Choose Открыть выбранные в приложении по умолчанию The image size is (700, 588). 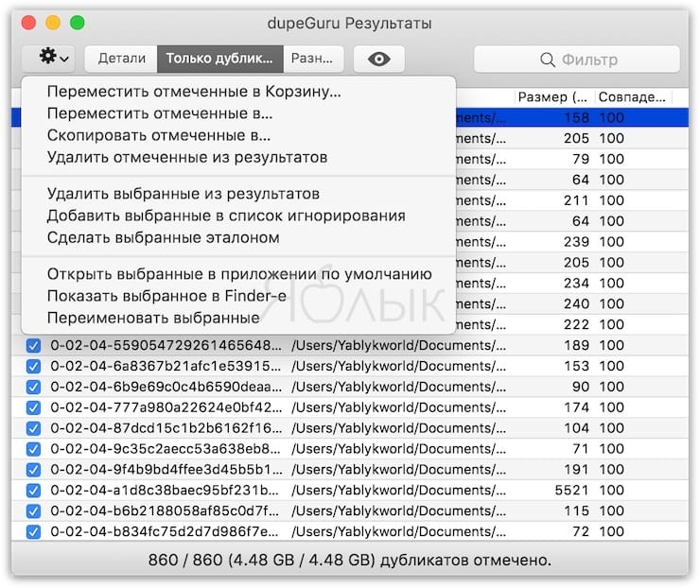(x=239, y=274)
